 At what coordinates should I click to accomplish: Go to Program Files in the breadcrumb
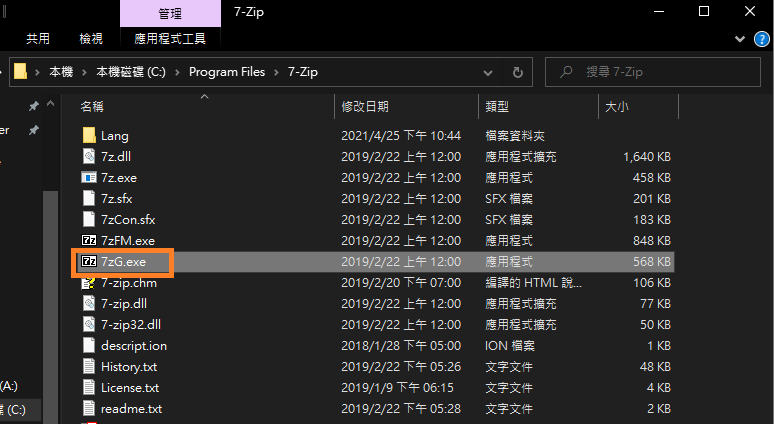pyautogui.click(x=227, y=72)
